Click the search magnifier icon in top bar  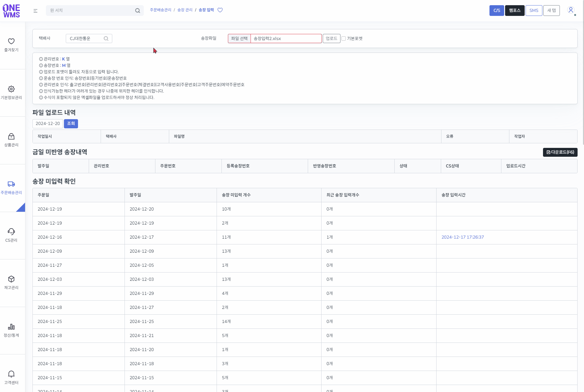tap(137, 11)
